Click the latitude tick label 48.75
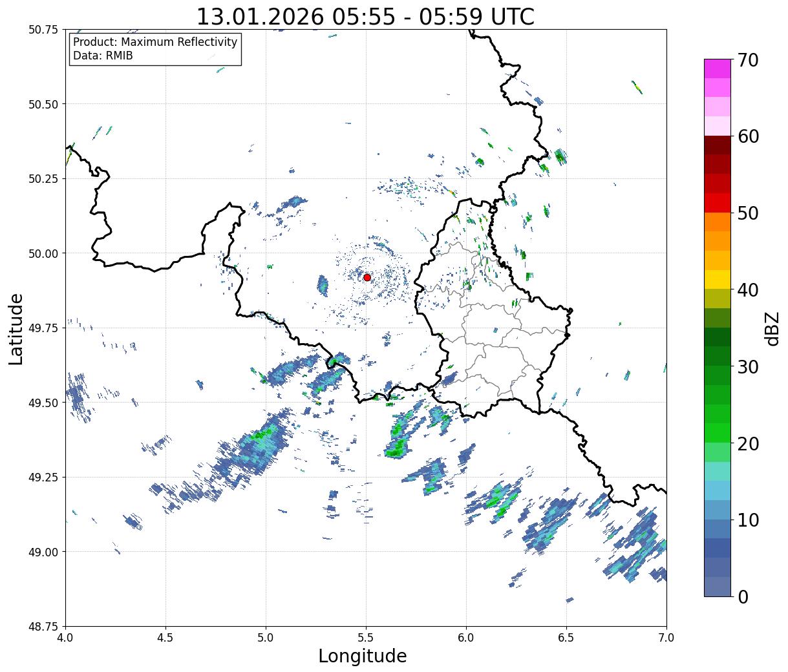The image size is (788, 672). click(43, 626)
